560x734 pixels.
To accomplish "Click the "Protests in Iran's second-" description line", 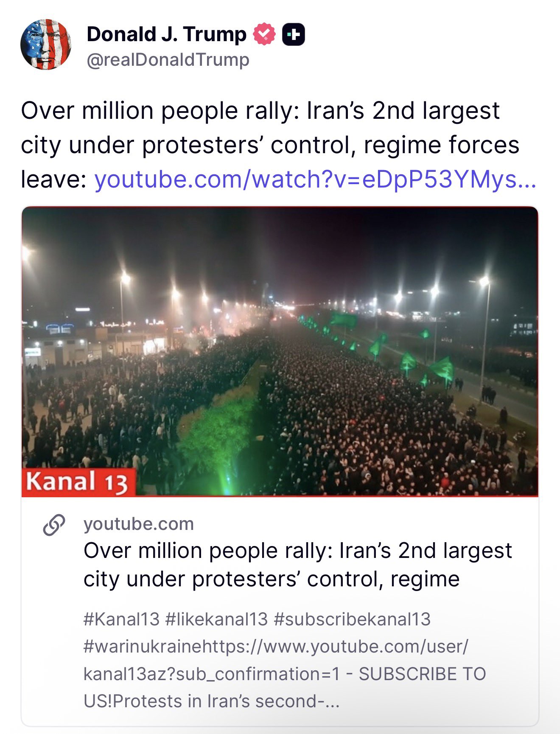I will pyautogui.click(x=225, y=701).
